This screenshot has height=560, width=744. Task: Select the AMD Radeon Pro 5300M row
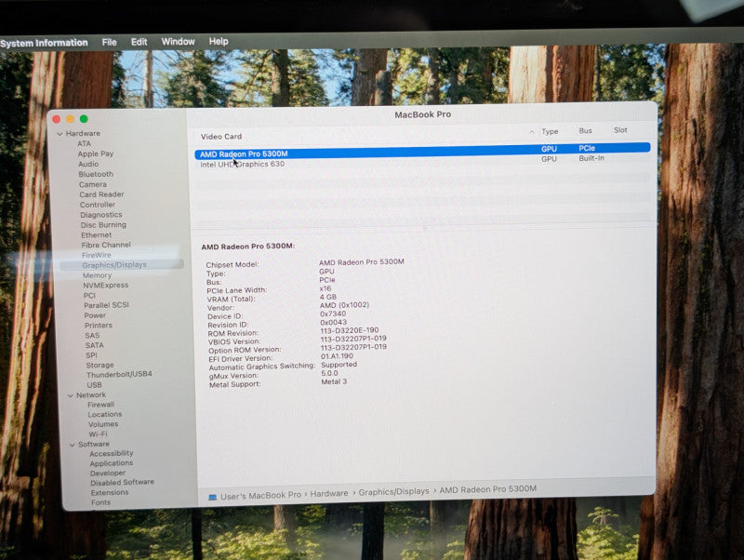pos(422,151)
